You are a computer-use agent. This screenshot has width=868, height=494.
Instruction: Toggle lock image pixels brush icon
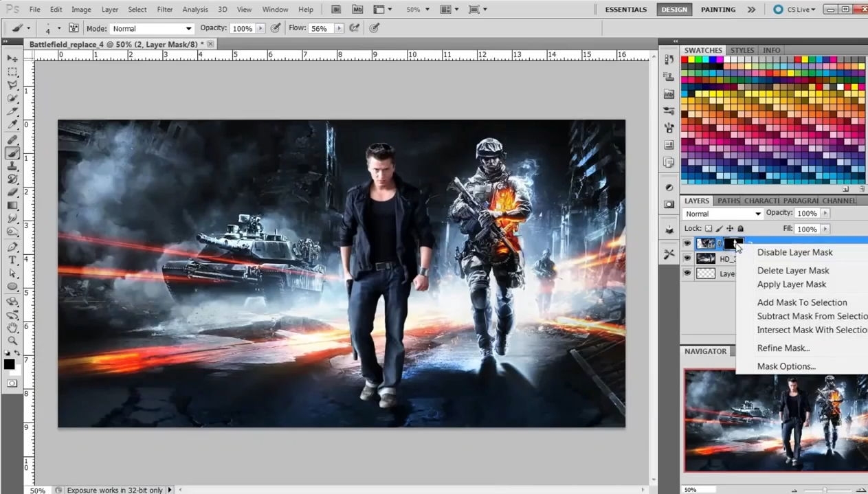click(x=719, y=229)
